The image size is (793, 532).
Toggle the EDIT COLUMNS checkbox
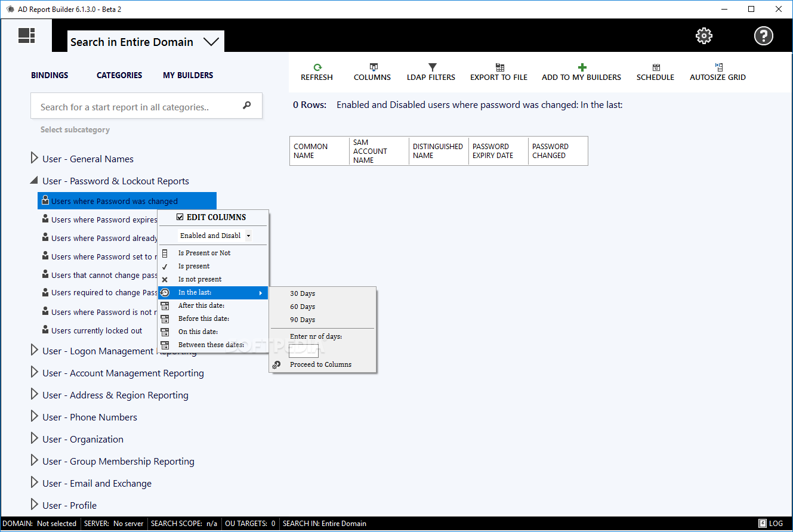(180, 217)
